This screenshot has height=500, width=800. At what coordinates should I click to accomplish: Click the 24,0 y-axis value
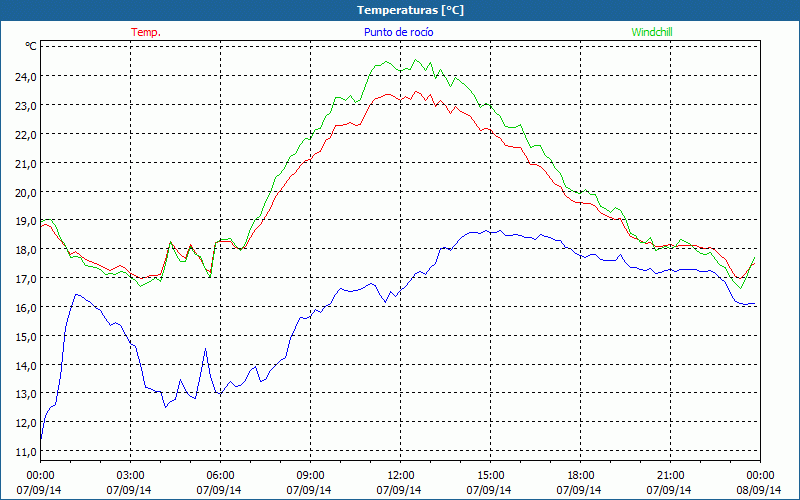pos(26,77)
